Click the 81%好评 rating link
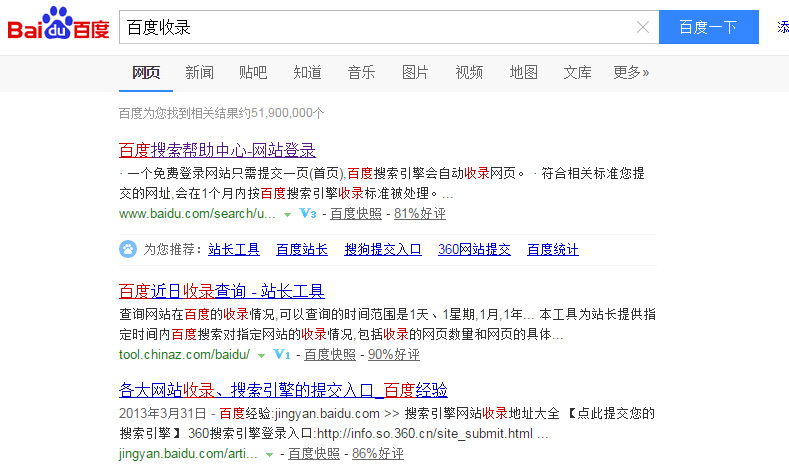Viewport: 789px width, 471px height. (420, 214)
